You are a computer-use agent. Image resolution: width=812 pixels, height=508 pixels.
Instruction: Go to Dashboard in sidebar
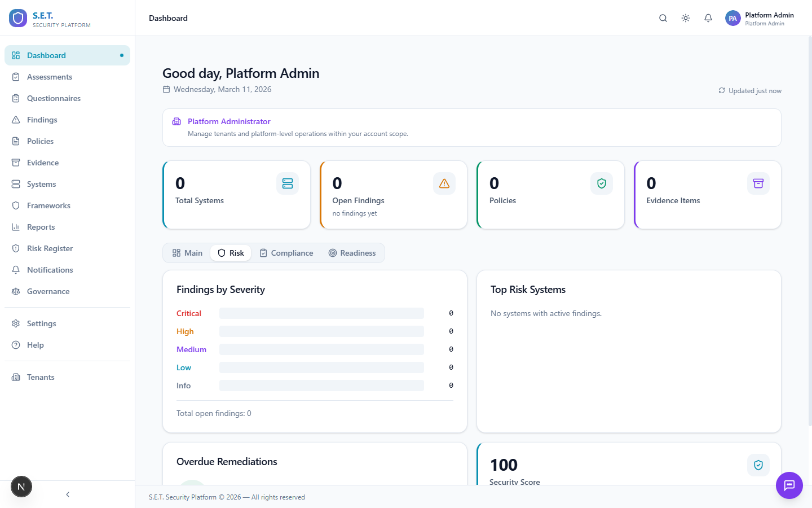coord(67,55)
